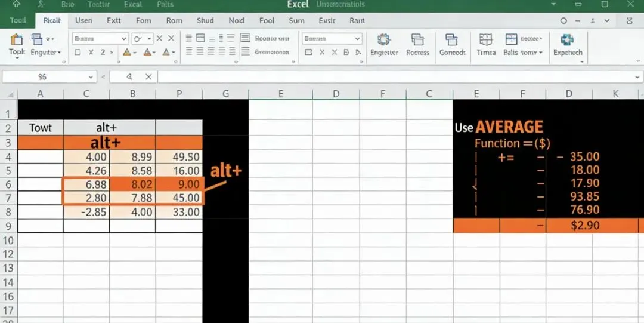Click the circle icon on the tab row
644x323 pixels.
point(563,20)
